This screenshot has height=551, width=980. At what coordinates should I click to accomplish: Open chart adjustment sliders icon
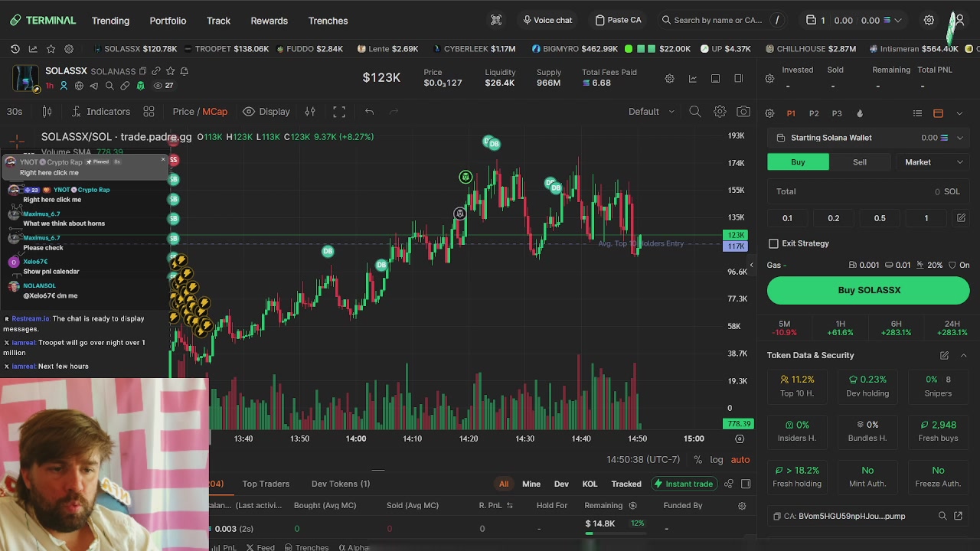[310, 112]
